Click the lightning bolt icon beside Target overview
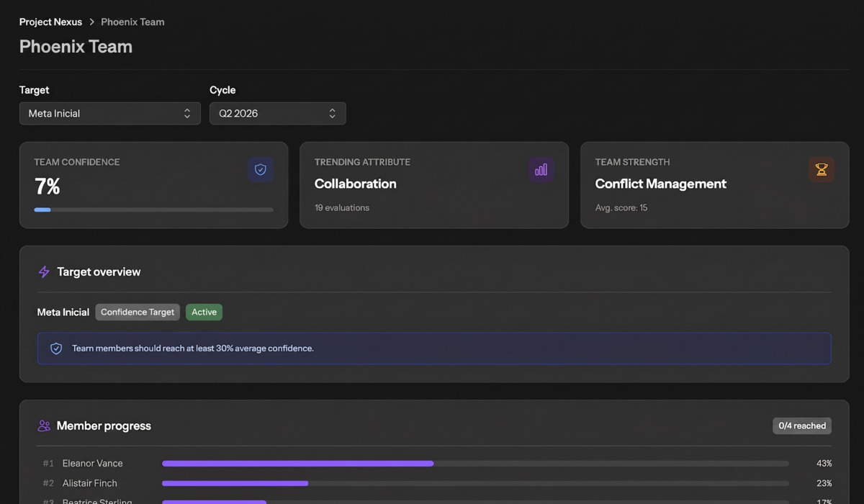Screen dimensions: 864x504 pos(44,272)
